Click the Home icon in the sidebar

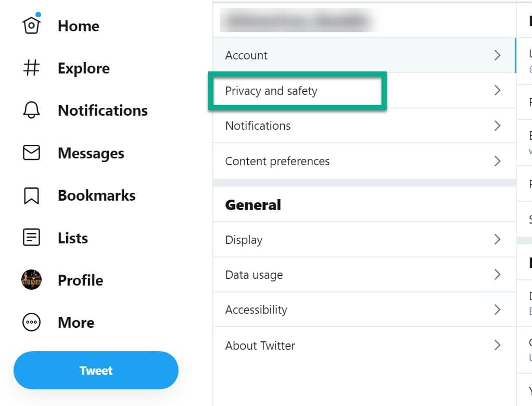pos(31,25)
